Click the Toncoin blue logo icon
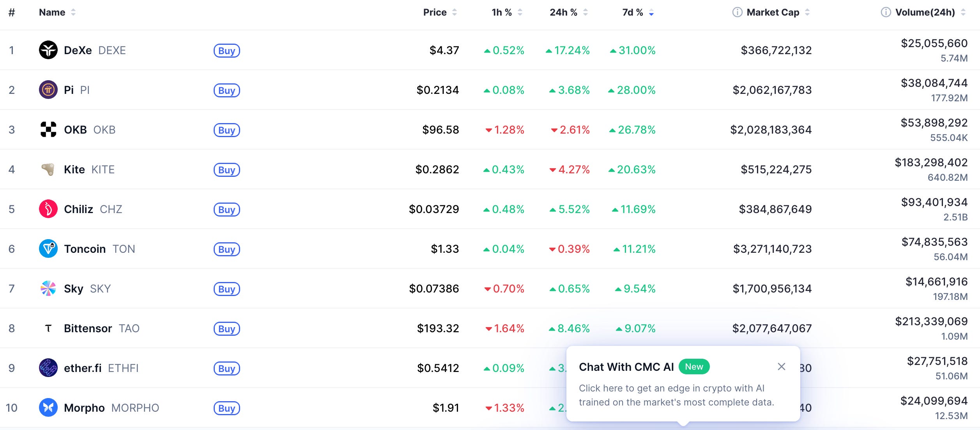Viewport: 980px width, 430px height. (48, 248)
